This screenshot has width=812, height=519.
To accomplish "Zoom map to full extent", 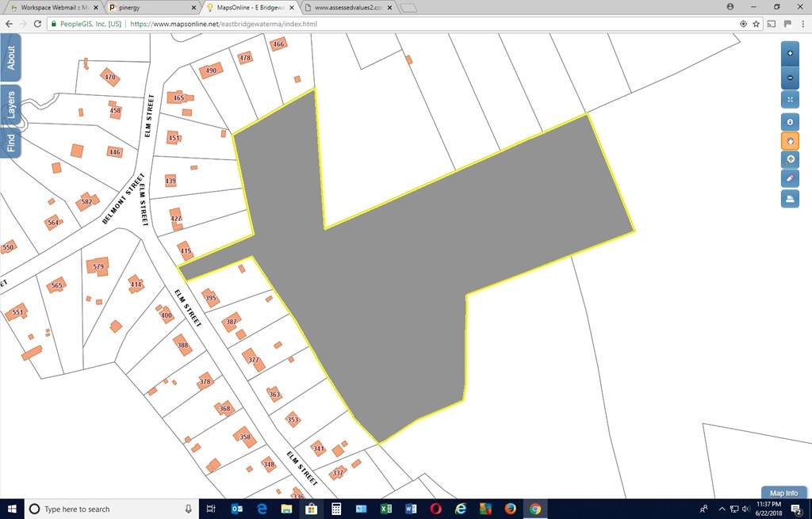I will [x=790, y=100].
